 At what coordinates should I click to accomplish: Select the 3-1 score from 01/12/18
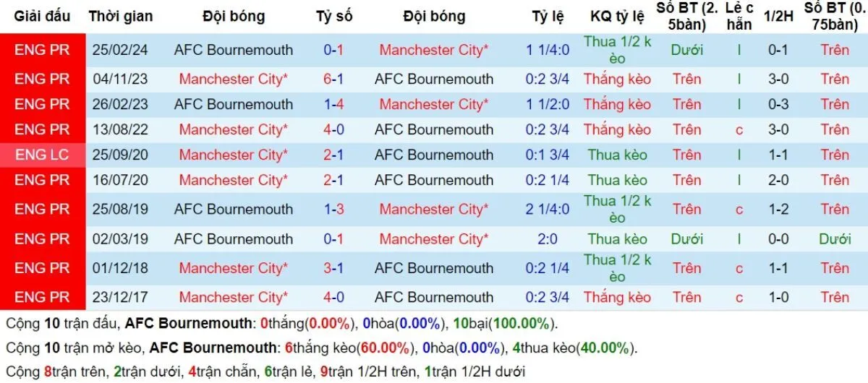coord(333,268)
